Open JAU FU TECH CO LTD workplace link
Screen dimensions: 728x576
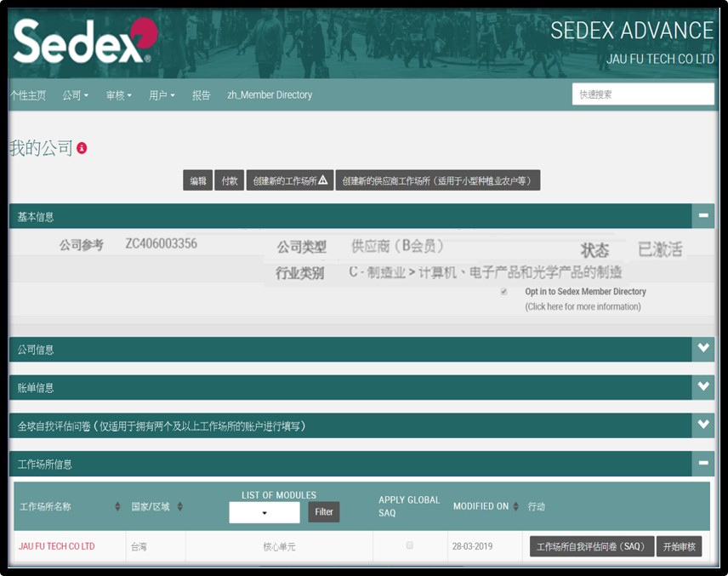click(57, 546)
